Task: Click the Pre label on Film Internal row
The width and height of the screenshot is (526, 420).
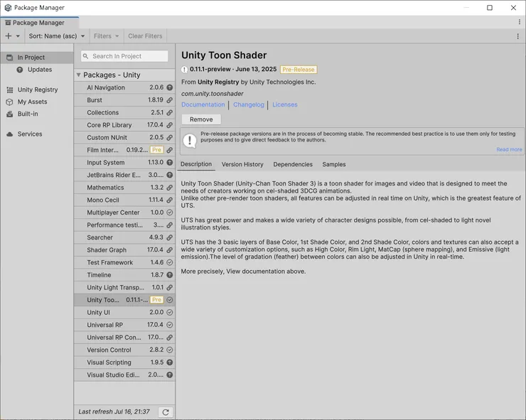Action: coord(156,150)
